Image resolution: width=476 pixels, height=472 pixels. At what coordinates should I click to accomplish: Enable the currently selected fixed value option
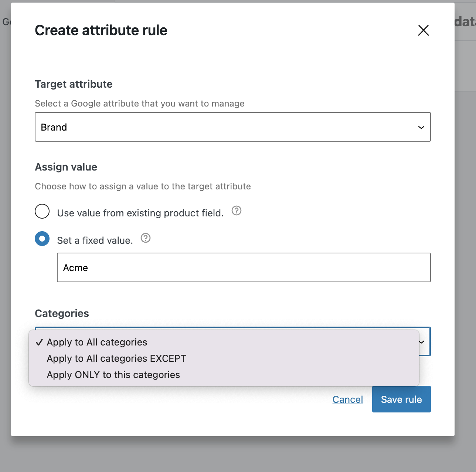[x=42, y=239]
